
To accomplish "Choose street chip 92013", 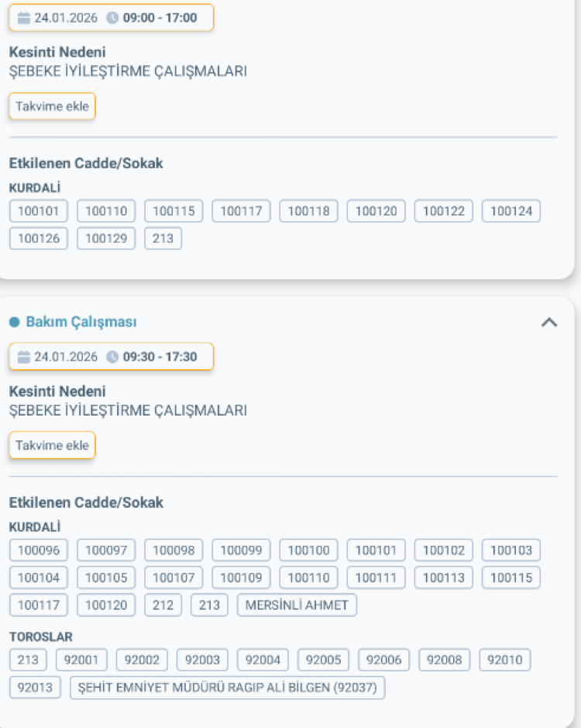I will [35, 688].
